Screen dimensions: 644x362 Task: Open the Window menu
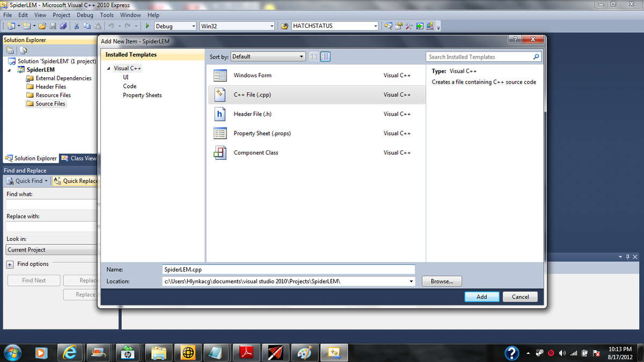pyautogui.click(x=130, y=15)
